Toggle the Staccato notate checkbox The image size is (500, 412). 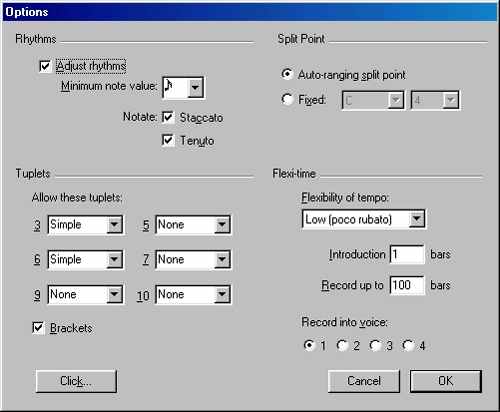point(168,117)
